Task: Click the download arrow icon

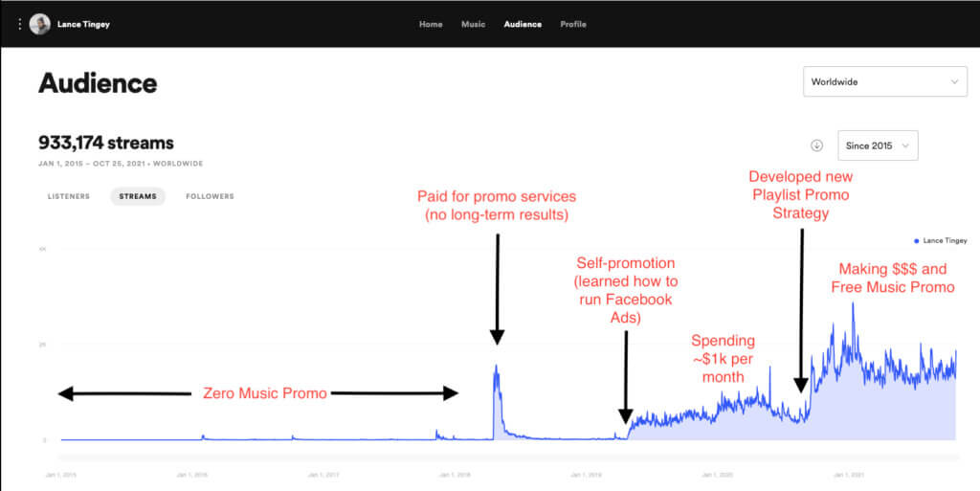Action: (816, 145)
